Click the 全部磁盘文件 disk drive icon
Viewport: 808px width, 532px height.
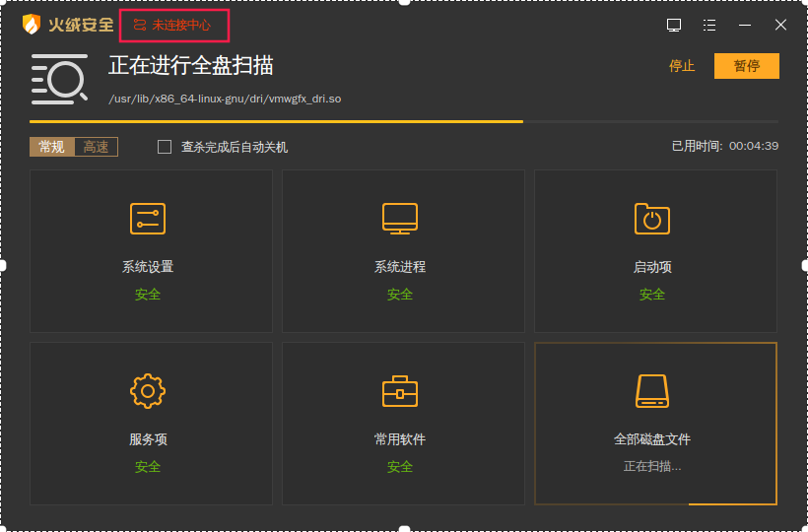[x=652, y=391]
